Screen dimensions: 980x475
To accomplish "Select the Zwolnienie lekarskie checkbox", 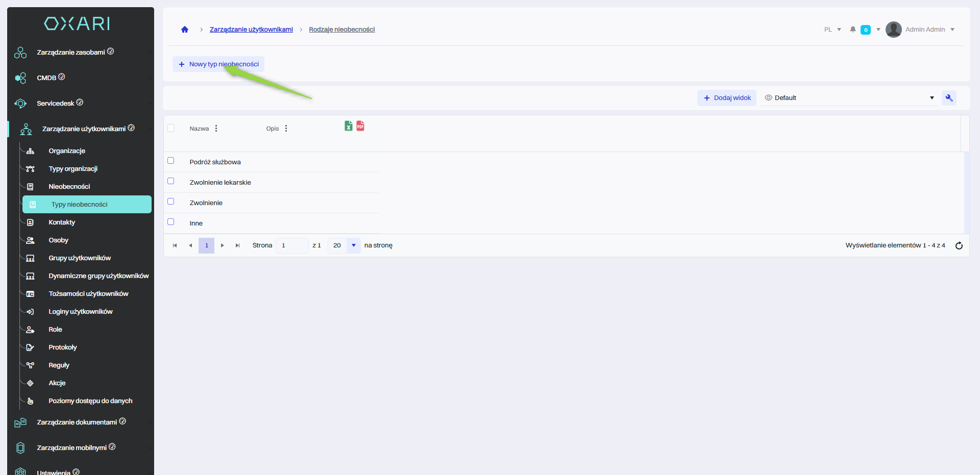I will pyautogui.click(x=171, y=181).
